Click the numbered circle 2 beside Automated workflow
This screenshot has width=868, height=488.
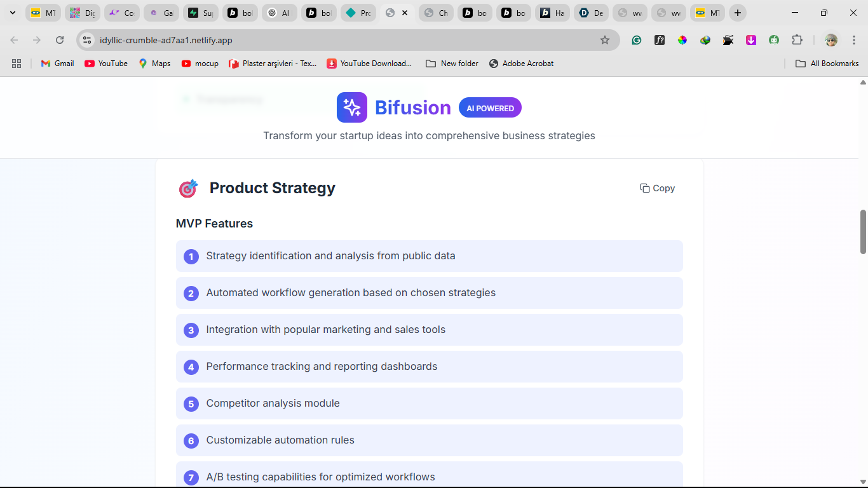point(191,294)
